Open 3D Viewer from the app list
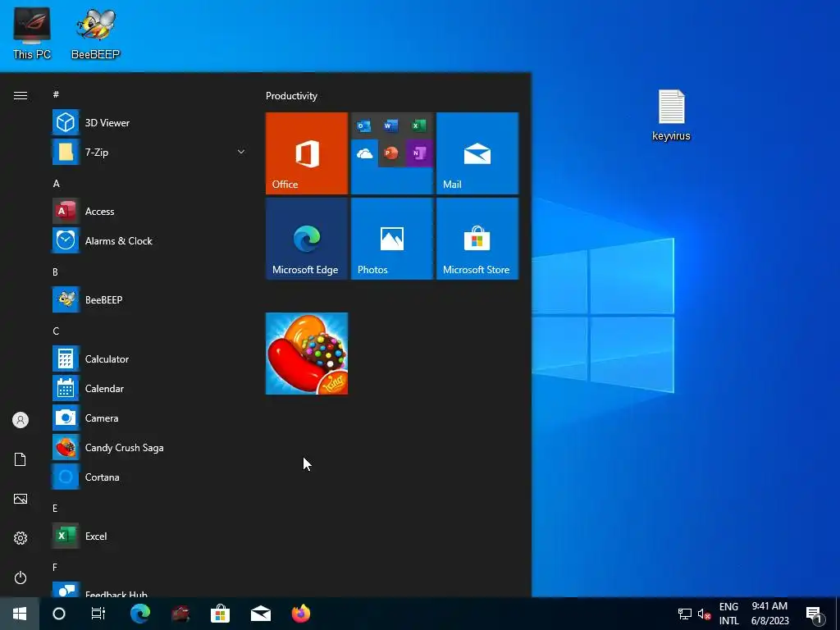 click(149, 123)
